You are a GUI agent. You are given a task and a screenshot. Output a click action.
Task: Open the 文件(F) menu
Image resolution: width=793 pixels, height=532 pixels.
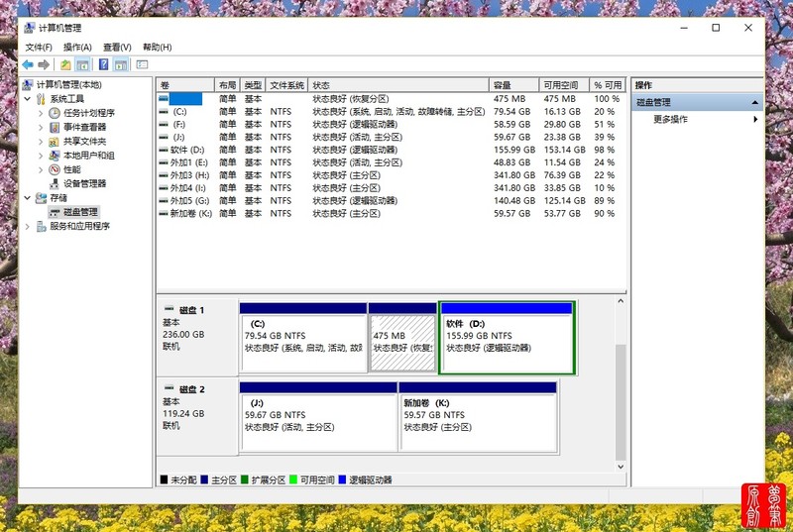[39, 48]
